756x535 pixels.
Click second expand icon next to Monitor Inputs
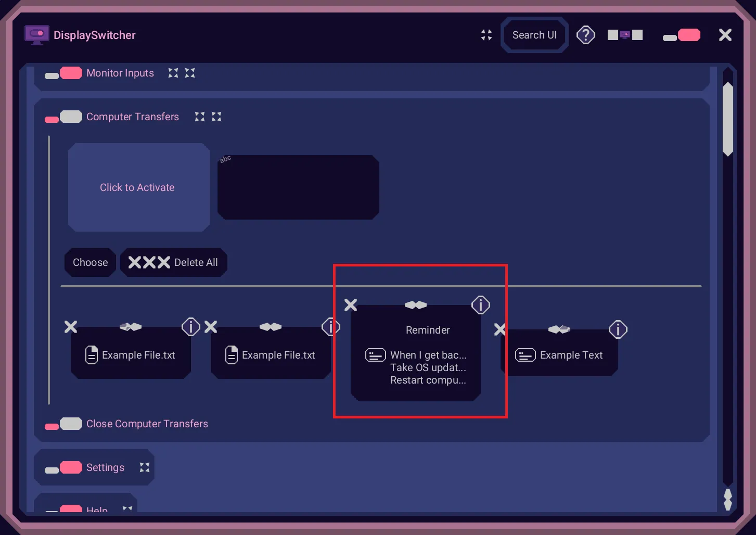(190, 73)
